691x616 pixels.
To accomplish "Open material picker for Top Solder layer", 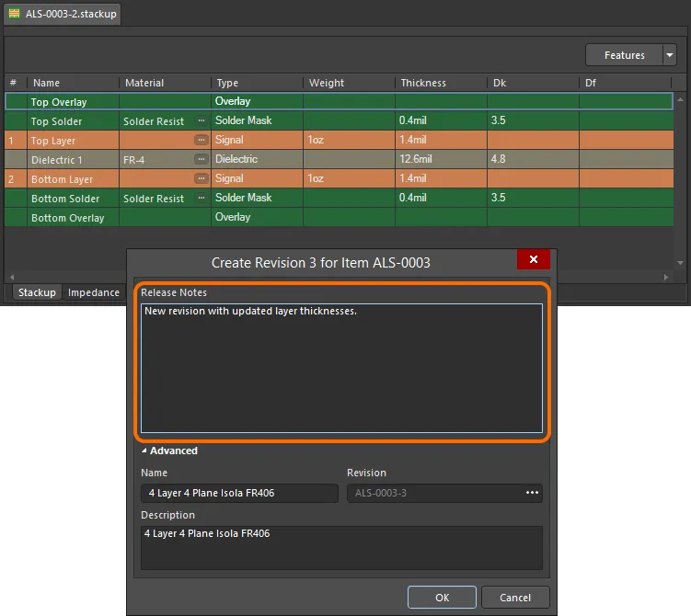I will tap(201, 121).
